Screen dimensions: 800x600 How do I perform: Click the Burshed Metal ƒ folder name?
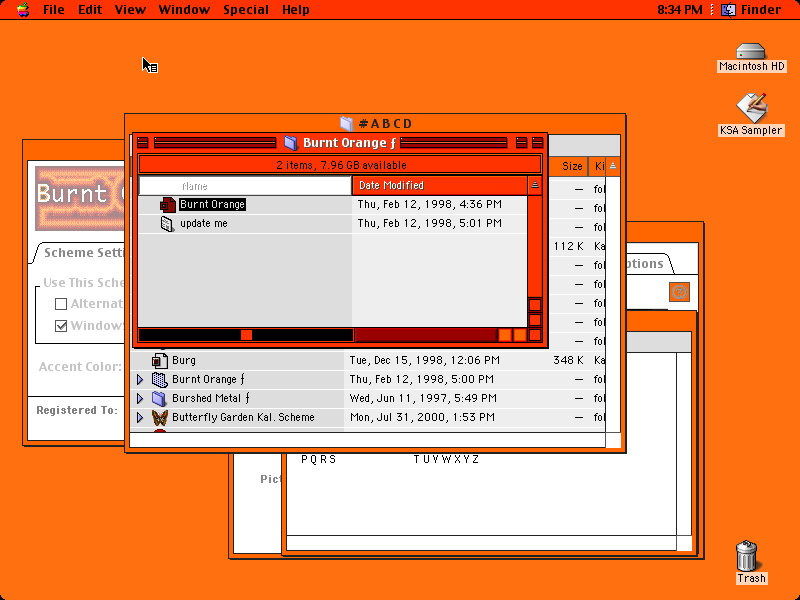pyautogui.click(x=211, y=398)
